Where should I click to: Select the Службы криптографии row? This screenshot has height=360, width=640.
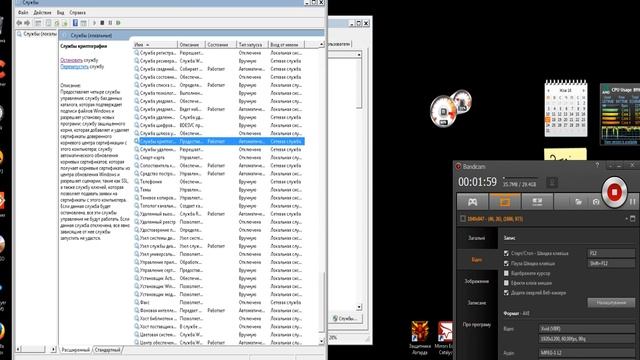click(219, 141)
